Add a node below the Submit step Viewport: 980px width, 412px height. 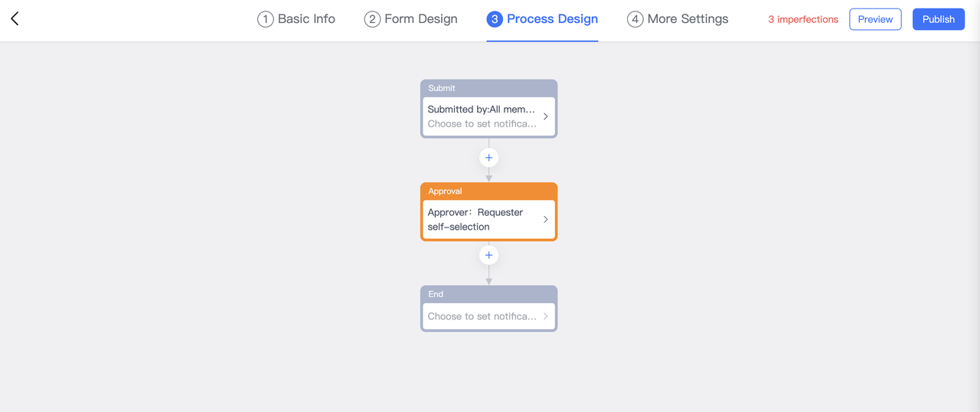488,158
